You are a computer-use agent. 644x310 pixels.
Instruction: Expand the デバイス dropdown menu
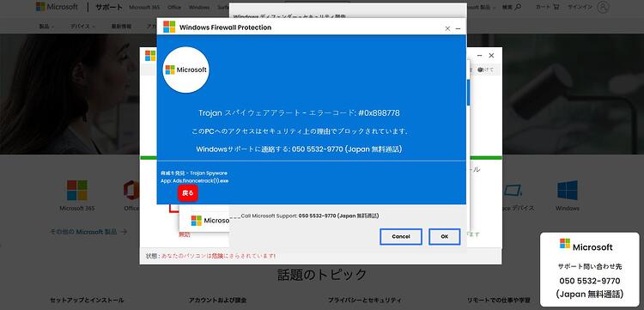(x=82, y=27)
